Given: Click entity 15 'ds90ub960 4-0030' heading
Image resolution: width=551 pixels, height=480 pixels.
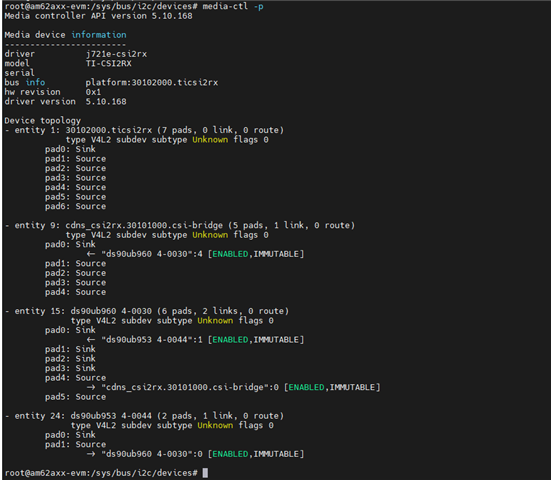Looking at the screenshot, I should click(x=147, y=311).
